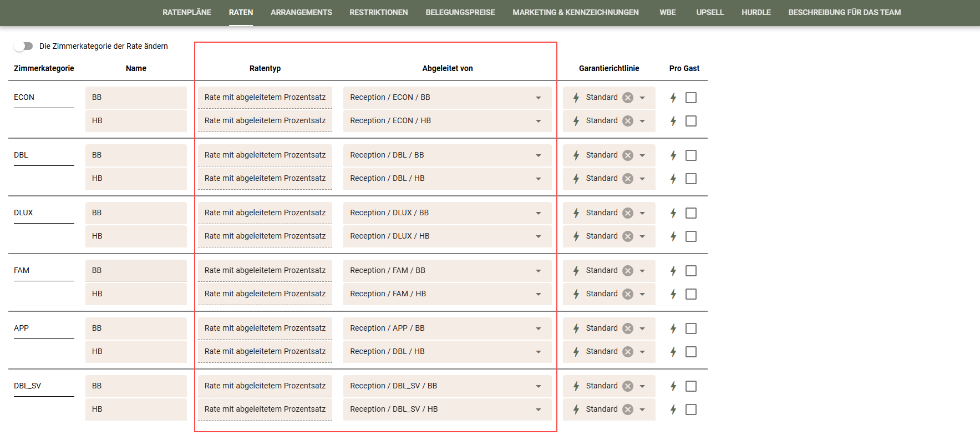The image size is (980, 445).
Task: Select Marketing & Kennzeichnungen tab
Action: click(576, 12)
